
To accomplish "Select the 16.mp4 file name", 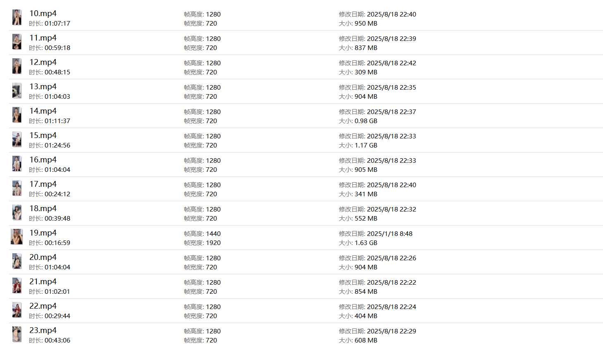I will pyautogui.click(x=43, y=160).
